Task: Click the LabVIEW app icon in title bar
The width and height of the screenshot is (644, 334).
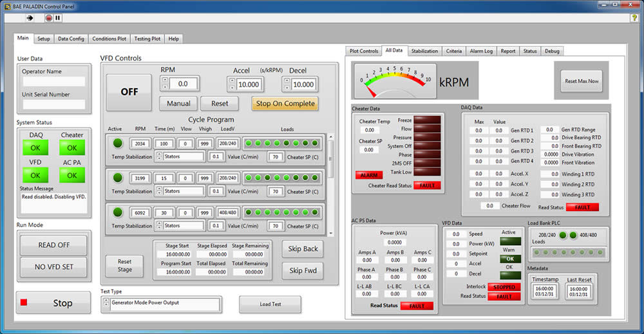Action: click(x=7, y=6)
